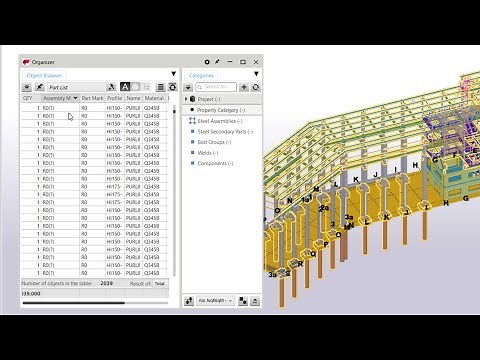The height and width of the screenshot is (360, 480).
Task: Add a new category with the plus button
Action: click(244, 87)
